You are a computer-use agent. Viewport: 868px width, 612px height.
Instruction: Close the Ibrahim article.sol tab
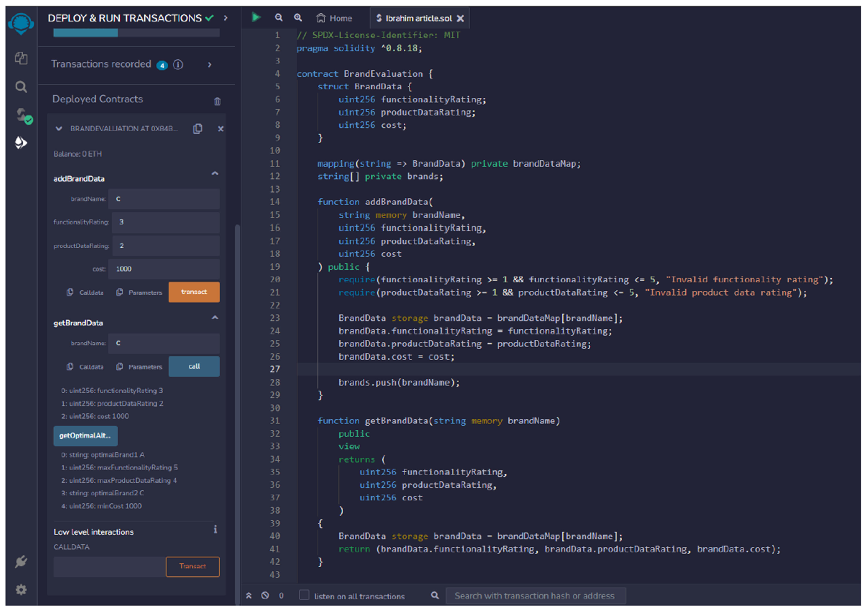(x=460, y=18)
